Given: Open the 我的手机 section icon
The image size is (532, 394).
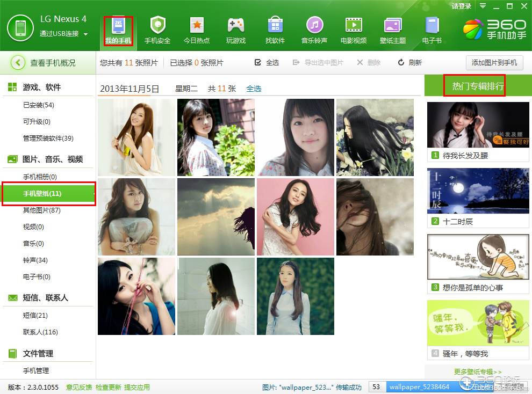Looking at the screenshot, I should (118, 25).
